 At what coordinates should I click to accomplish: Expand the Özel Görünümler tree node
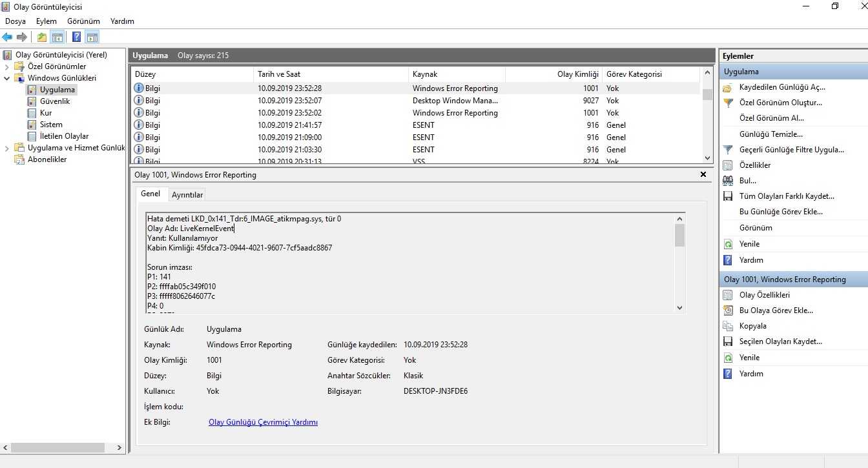(7, 66)
